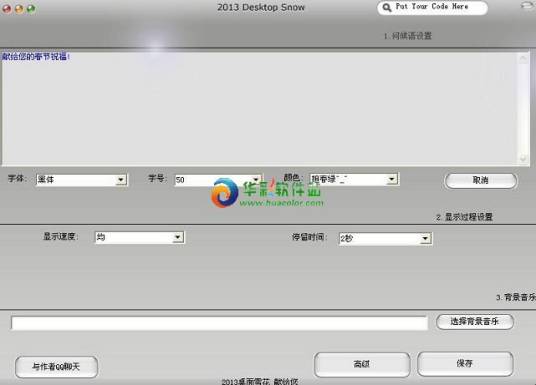Screen dimensions: 536x385
Task: Click the greeting text scrollbar down arrow
Action: coord(523,158)
